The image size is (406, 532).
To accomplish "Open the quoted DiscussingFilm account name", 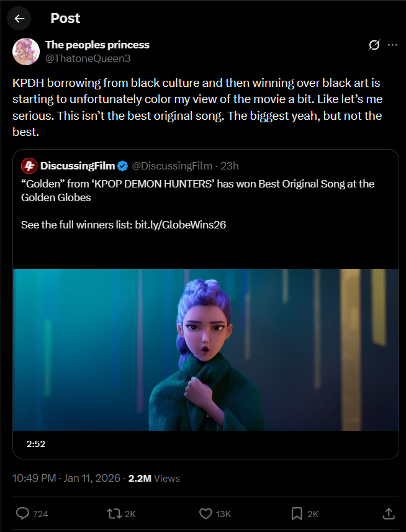I will click(x=77, y=166).
